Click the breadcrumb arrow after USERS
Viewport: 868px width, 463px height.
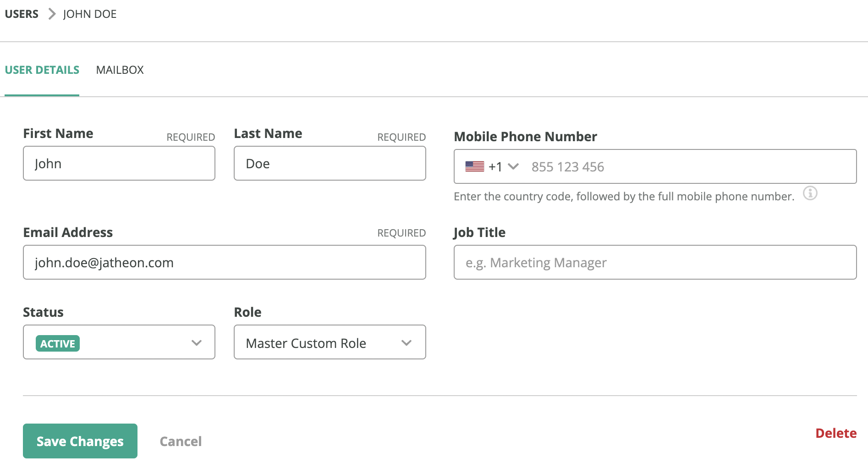(x=52, y=14)
